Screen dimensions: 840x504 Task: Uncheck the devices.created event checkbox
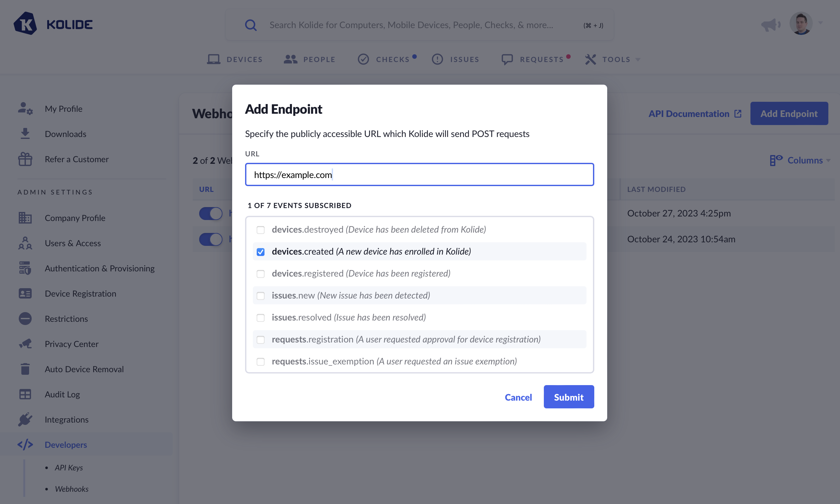261,252
